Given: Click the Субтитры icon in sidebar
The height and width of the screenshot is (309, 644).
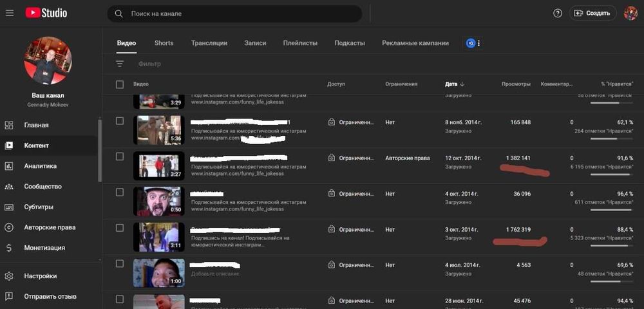Looking at the screenshot, I should click(9, 207).
